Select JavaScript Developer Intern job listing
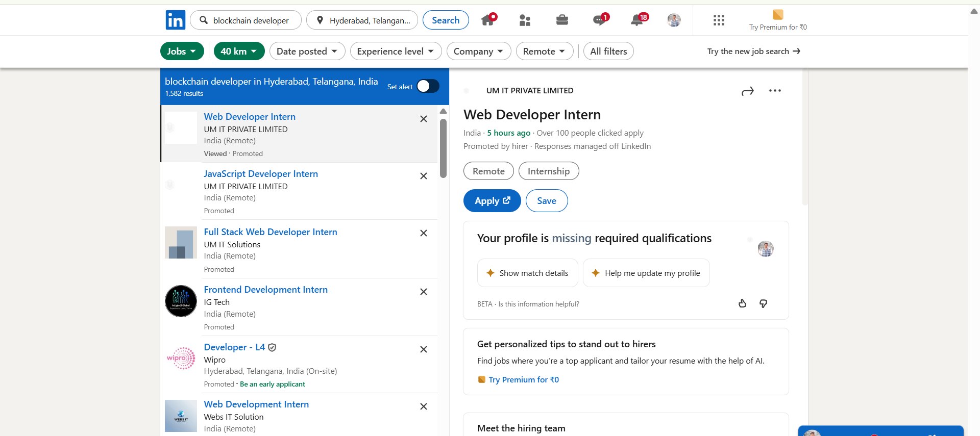The height and width of the screenshot is (436, 980). tap(260, 174)
